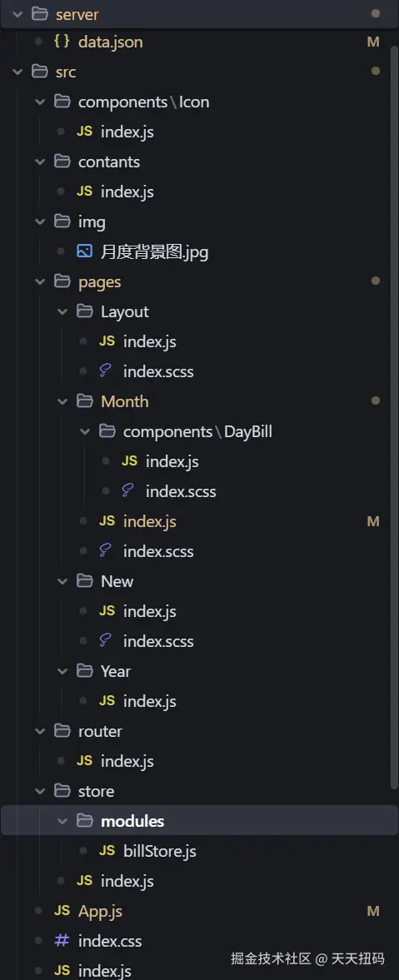The width and height of the screenshot is (399, 980).
Task: Click the Sass icon of Layout index.scss
Action: click(106, 371)
